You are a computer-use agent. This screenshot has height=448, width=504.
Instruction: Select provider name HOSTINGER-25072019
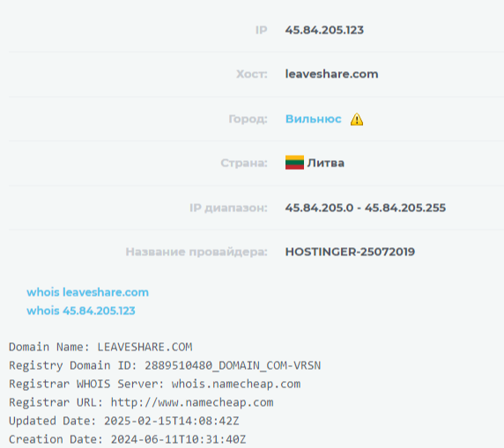pyautogui.click(x=350, y=252)
